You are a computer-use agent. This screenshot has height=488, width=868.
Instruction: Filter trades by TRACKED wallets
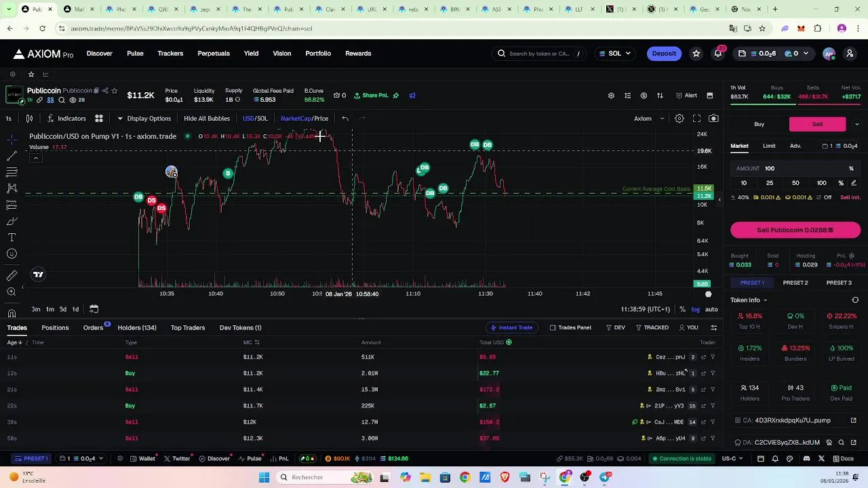(x=652, y=328)
